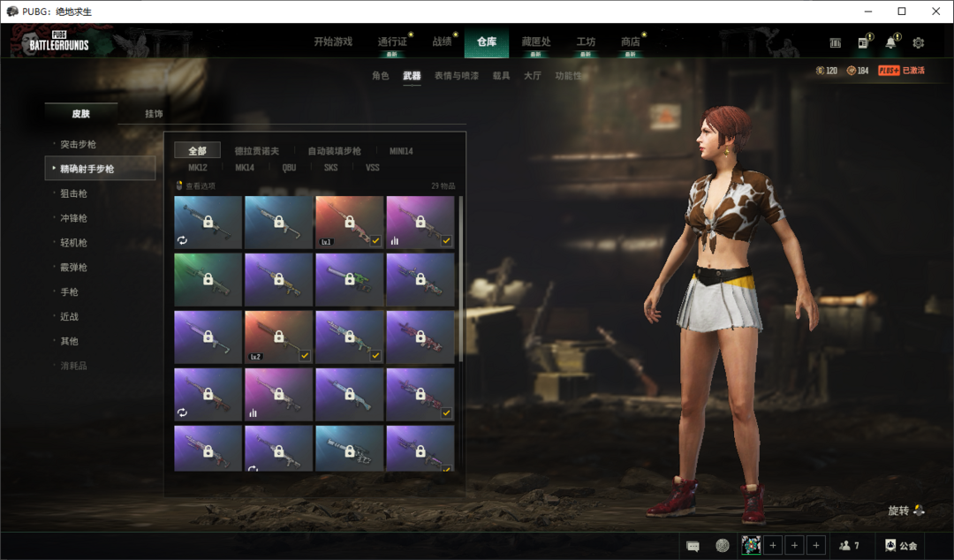Toggle the checkmark on the pink skin with stats icon
The image size is (954, 560).
click(447, 240)
